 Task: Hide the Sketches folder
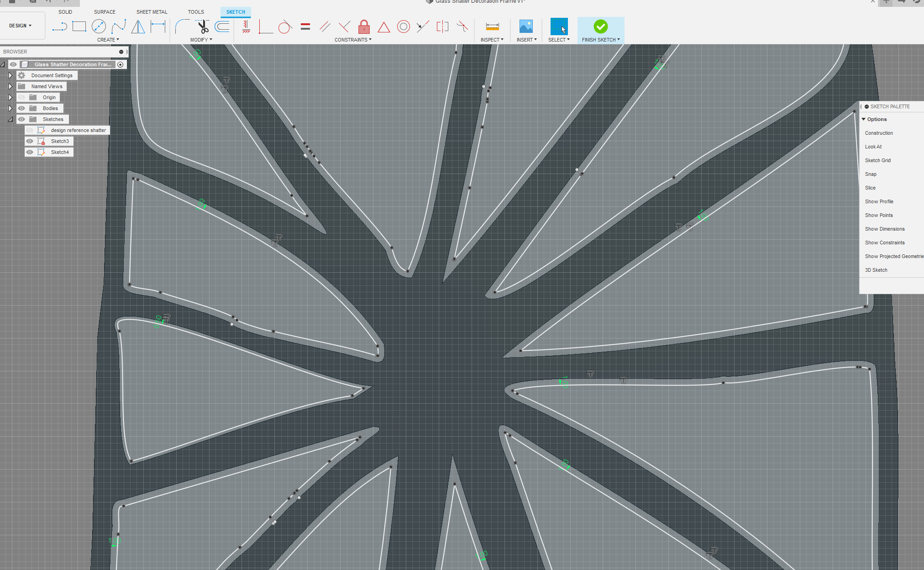[x=21, y=119]
